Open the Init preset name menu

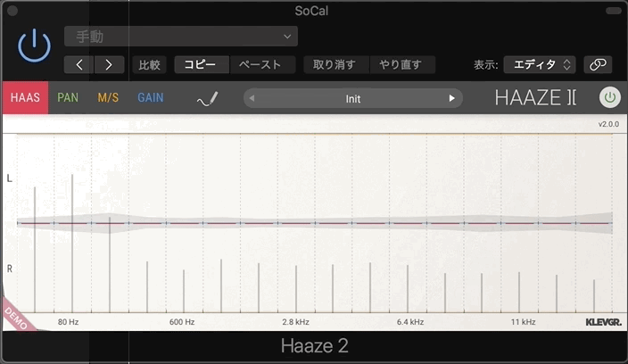point(353,99)
